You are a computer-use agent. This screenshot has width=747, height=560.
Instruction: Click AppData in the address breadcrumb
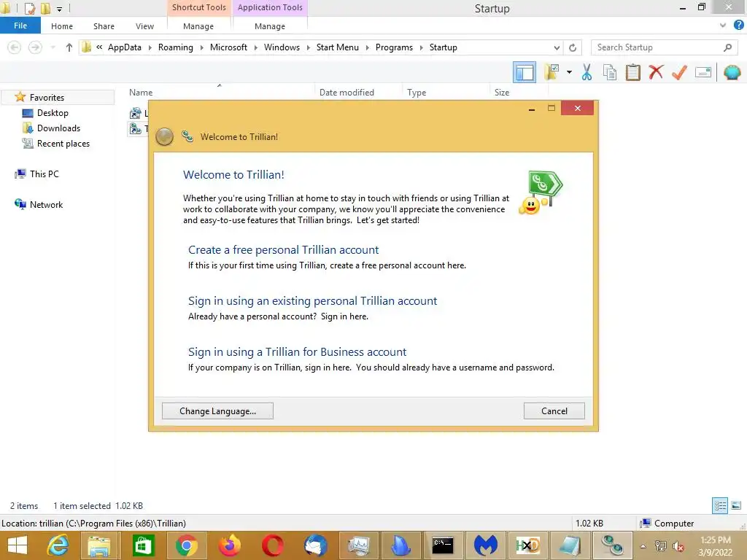[x=124, y=47]
